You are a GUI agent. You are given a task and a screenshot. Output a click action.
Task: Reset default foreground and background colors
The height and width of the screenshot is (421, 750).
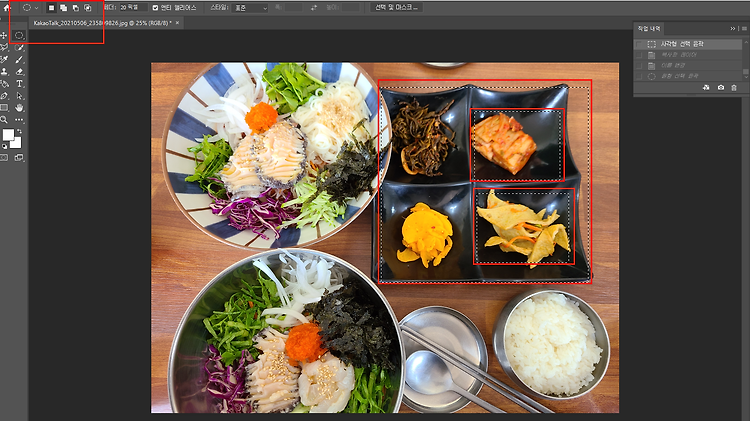coord(4,146)
